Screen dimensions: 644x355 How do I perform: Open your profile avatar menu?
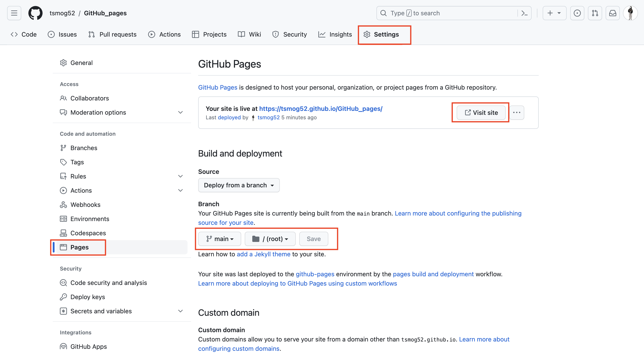[631, 13]
